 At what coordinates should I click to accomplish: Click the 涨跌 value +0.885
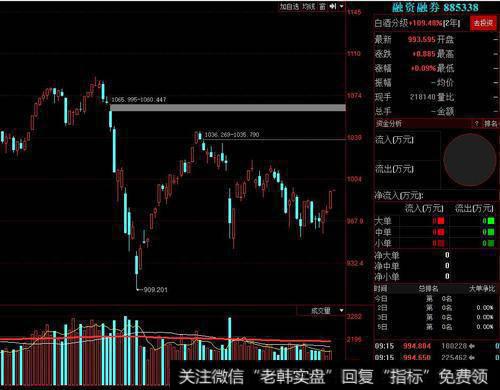423,54
